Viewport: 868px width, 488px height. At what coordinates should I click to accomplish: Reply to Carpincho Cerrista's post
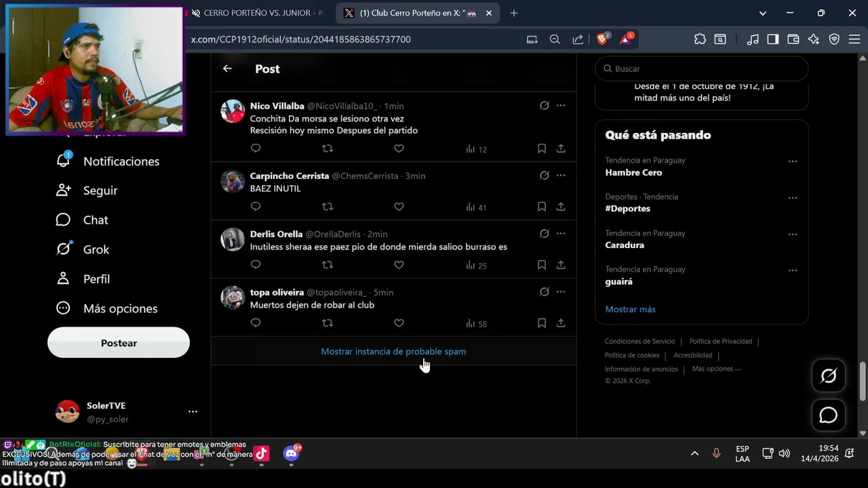[256, 207]
